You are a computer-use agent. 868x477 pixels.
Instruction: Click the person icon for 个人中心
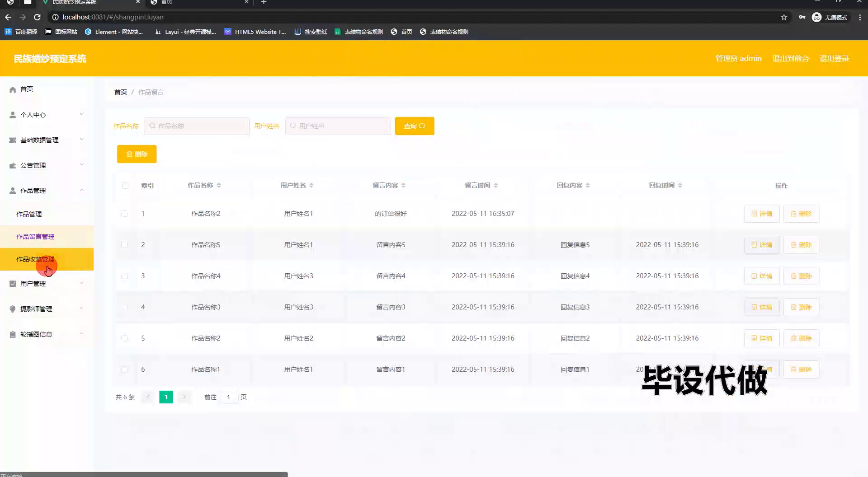[13, 115]
